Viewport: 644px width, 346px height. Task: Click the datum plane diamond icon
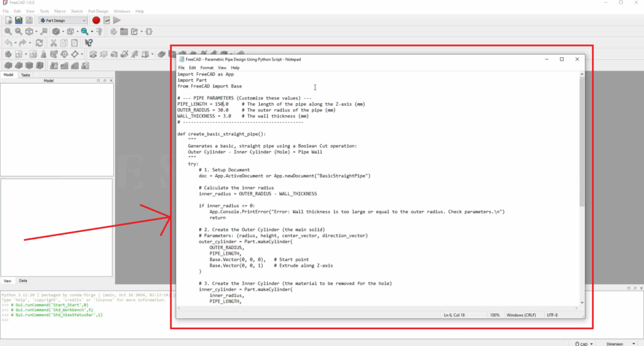[75, 54]
